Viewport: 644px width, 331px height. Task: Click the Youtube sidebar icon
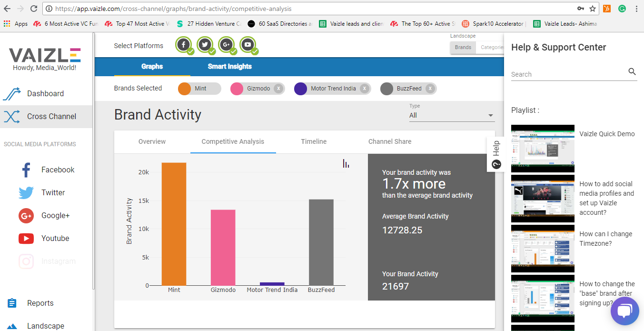(x=26, y=239)
